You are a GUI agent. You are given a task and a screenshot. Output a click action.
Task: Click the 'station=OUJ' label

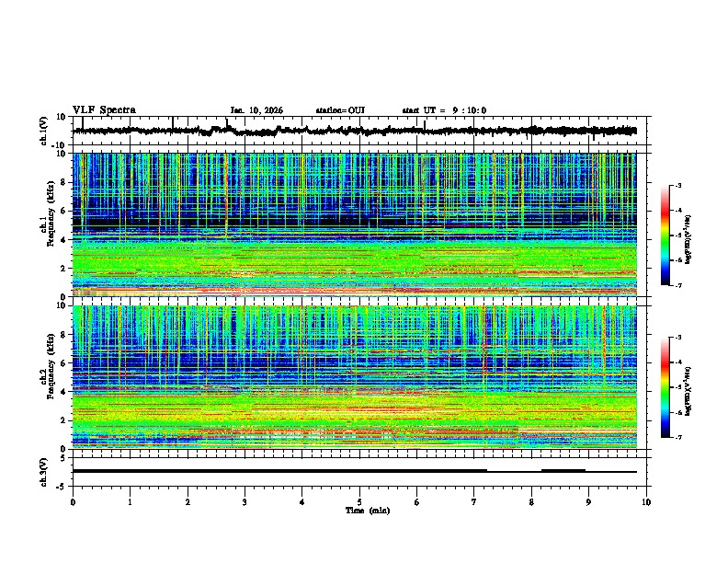click(340, 110)
